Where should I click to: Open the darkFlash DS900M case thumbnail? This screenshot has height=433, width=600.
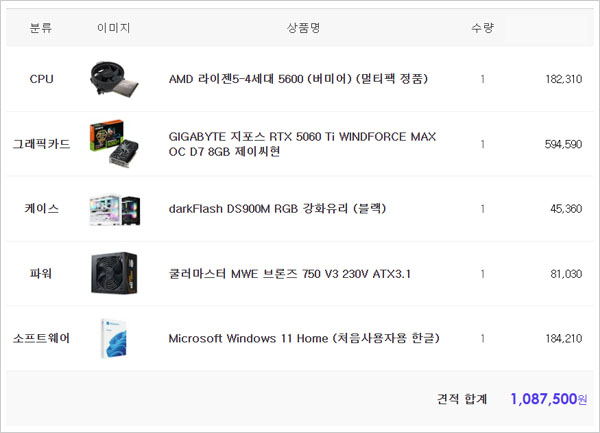(114, 209)
